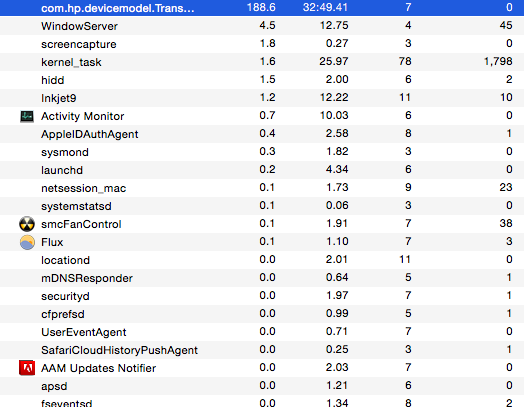Click mDNSResponder's 0.64 CPU time

[337, 278]
